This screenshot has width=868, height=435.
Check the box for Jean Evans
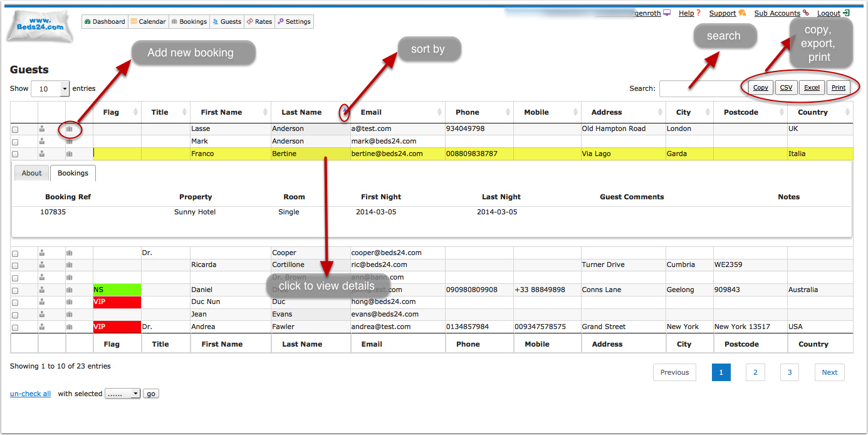[15, 315]
